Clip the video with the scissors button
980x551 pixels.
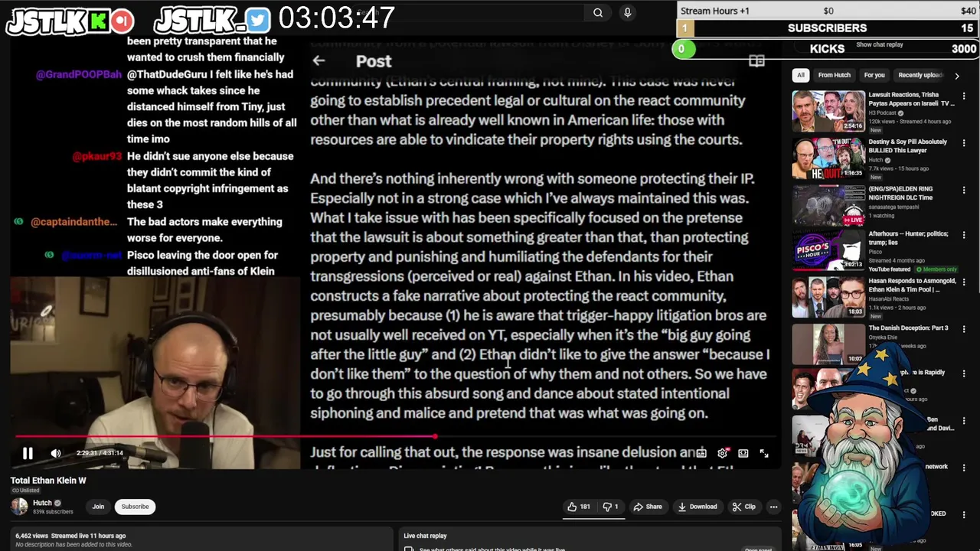743,507
